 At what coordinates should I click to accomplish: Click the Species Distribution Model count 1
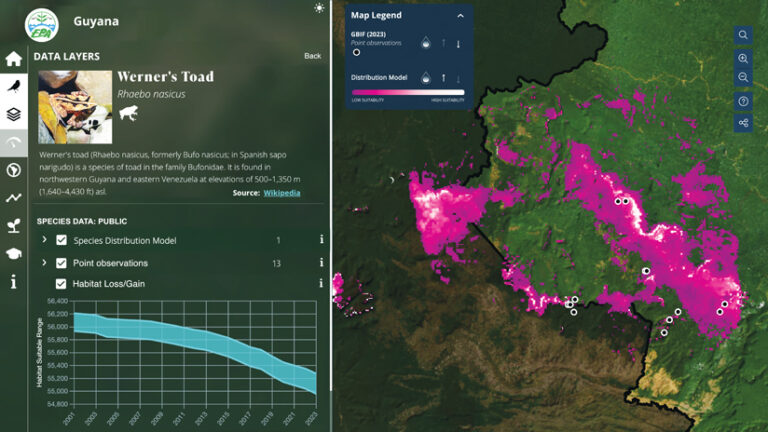278,240
